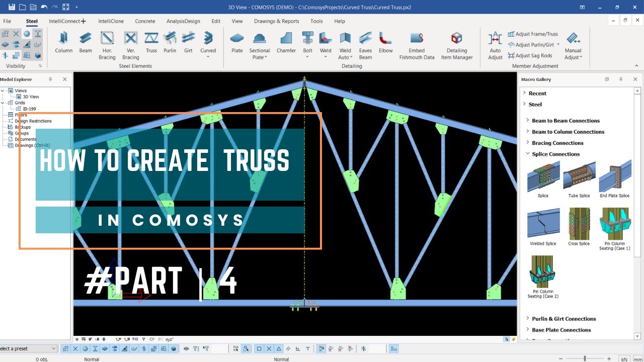Pick Pin Column Seating (Case 1) macro
This screenshot has width=644, height=362.
[x=614, y=229]
